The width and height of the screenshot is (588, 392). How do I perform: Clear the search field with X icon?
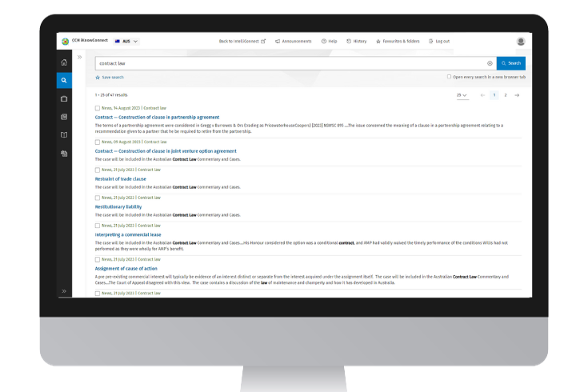click(490, 63)
